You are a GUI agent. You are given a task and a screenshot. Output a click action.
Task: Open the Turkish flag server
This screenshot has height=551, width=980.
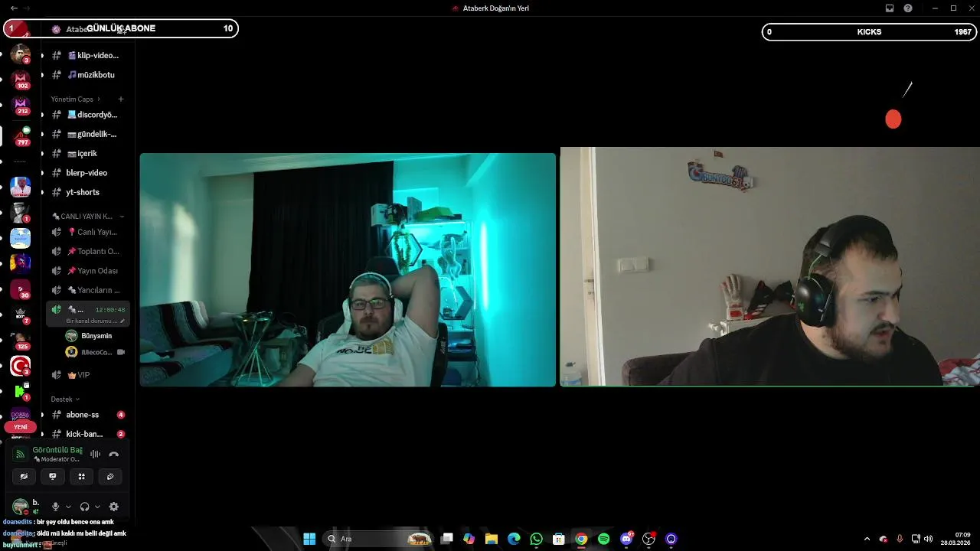click(21, 367)
